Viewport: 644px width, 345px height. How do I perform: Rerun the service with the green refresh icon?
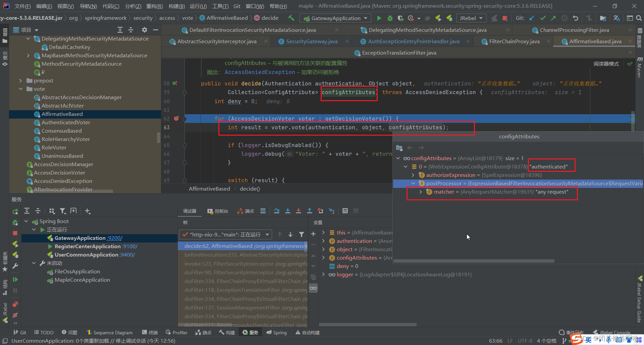click(15, 212)
